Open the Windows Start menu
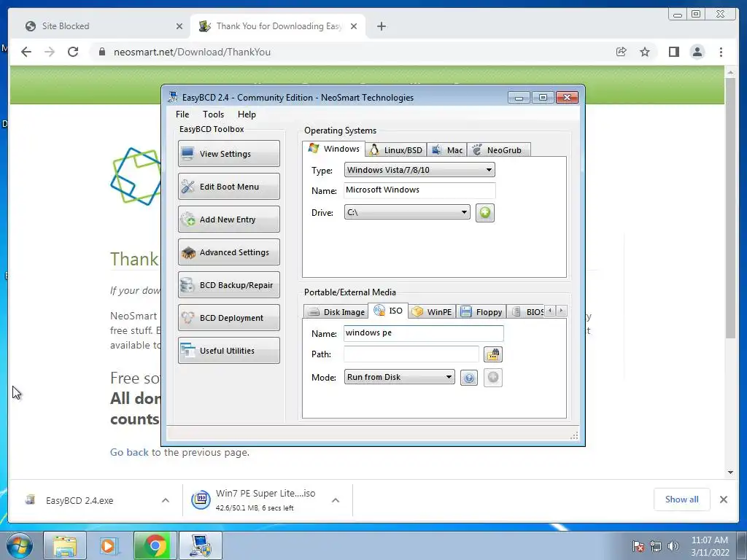747x560 pixels. coord(20,545)
